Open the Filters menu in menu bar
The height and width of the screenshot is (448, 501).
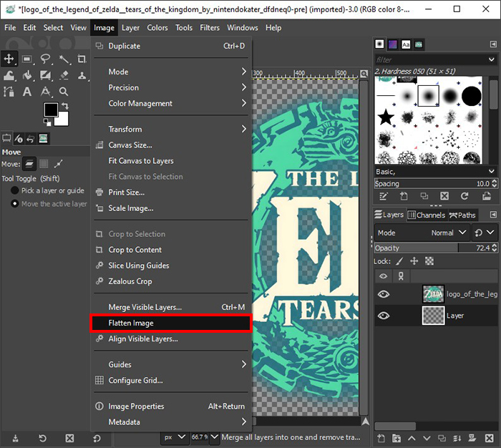click(x=210, y=28)
